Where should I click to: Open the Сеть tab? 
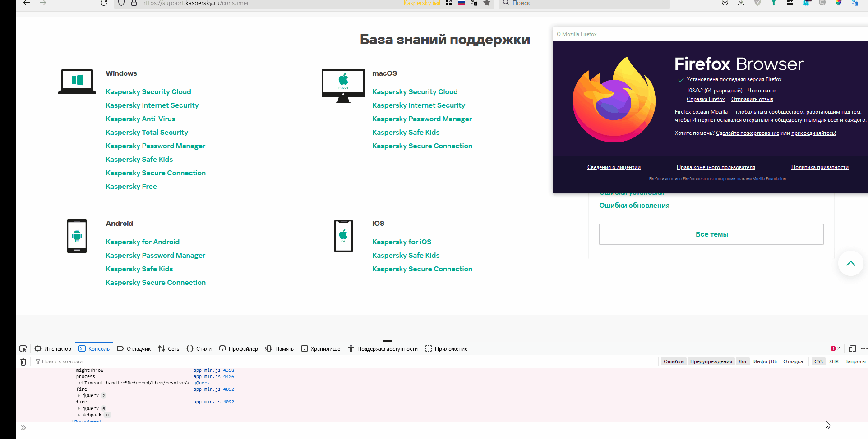pyautogui.click(x=168, y=349)
